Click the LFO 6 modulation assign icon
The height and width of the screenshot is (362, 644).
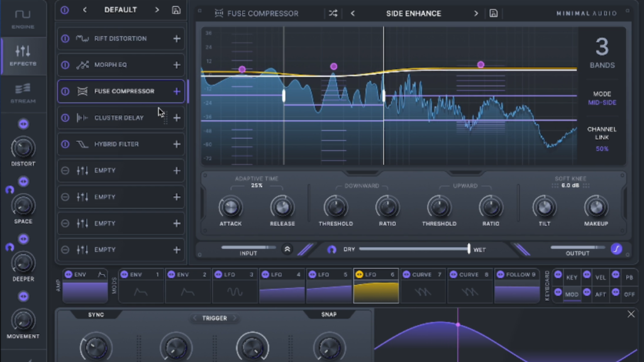coord(359,275)
